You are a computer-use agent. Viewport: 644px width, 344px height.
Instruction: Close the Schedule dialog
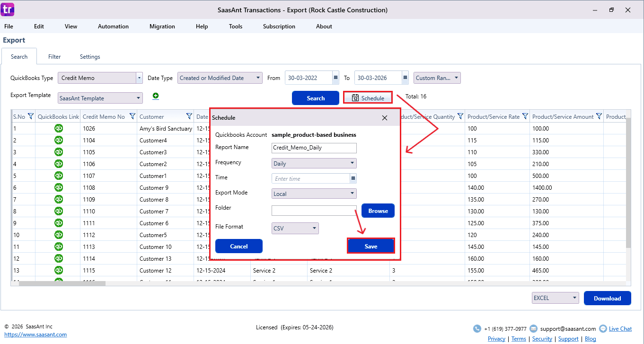pyautogui.click(x=385, y=118)
